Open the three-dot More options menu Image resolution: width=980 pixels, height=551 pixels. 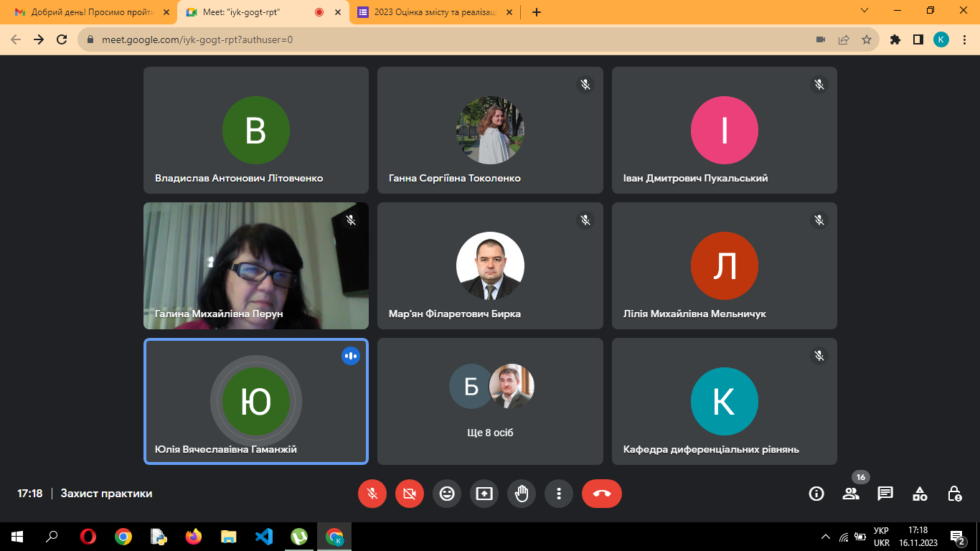pyautogui.click(x=559, y=494)
